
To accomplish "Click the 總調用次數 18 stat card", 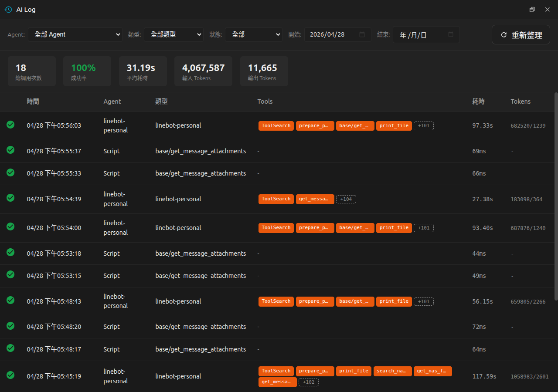I will 32,71.
